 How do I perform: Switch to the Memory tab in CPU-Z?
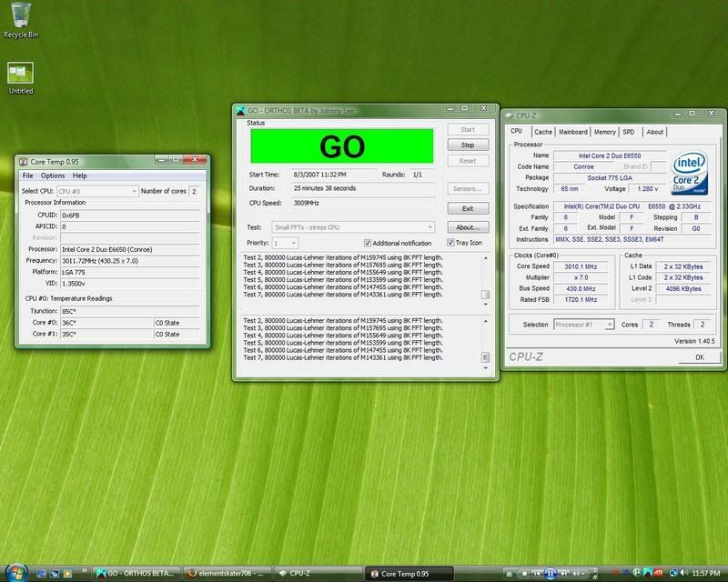[604, 132]
